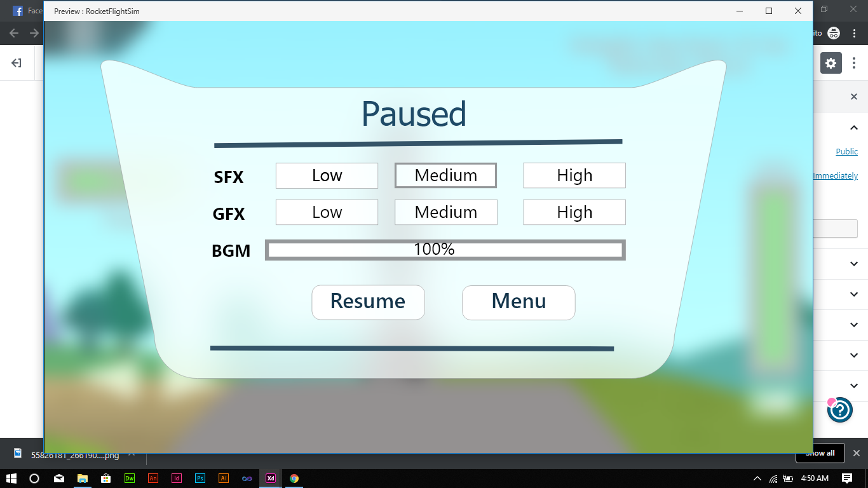Open the editor's three-dot options menu
The height and width of the screenshot is (488, 868).
click(x=854, y=63)
